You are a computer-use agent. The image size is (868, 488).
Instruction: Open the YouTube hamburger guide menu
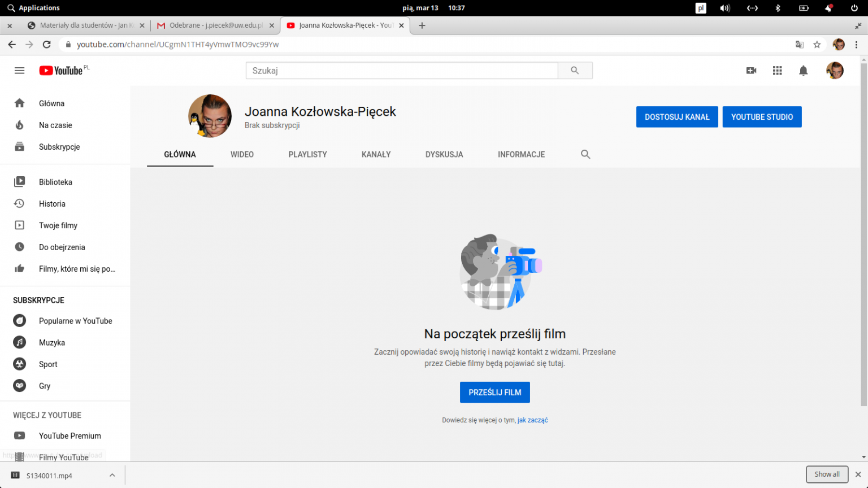[x=19, y=71]
